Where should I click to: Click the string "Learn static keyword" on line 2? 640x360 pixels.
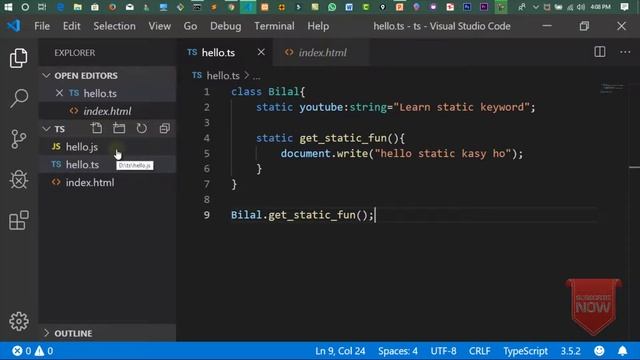click(461, 107)
